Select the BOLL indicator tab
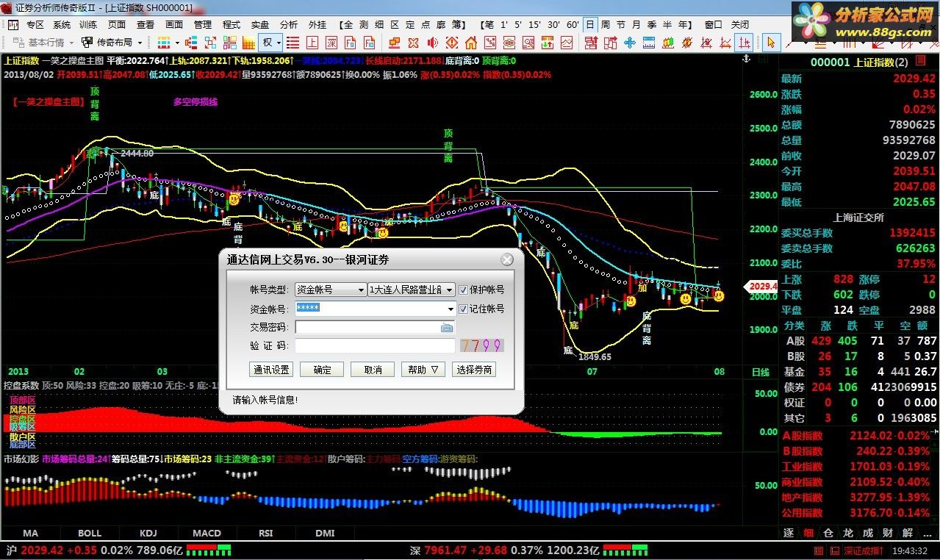Viewport: 940px width, 560px height. click(x=90, y=533)
